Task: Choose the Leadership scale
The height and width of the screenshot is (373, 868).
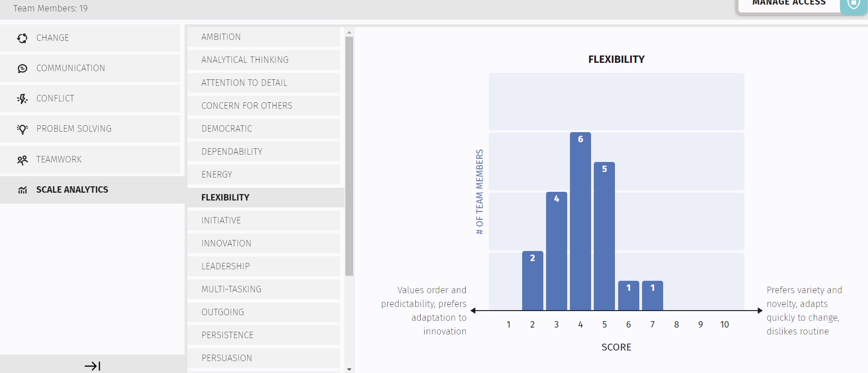Action: tap(263, 266)
